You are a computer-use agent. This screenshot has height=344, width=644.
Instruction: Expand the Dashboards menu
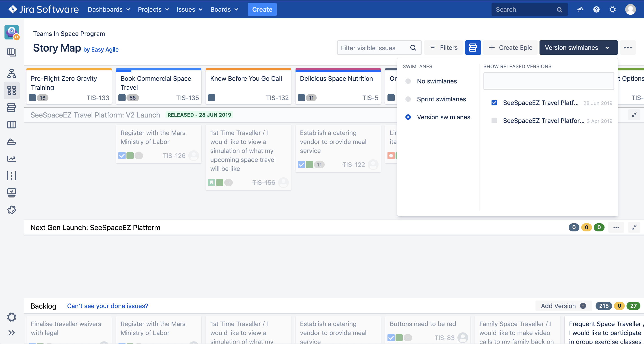pos(109,9)
